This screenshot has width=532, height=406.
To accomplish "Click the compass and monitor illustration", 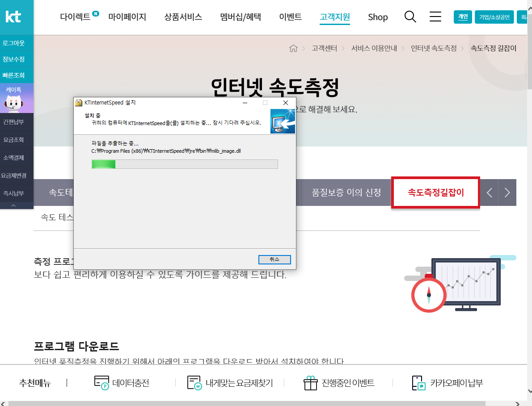I will click(460, 284).
